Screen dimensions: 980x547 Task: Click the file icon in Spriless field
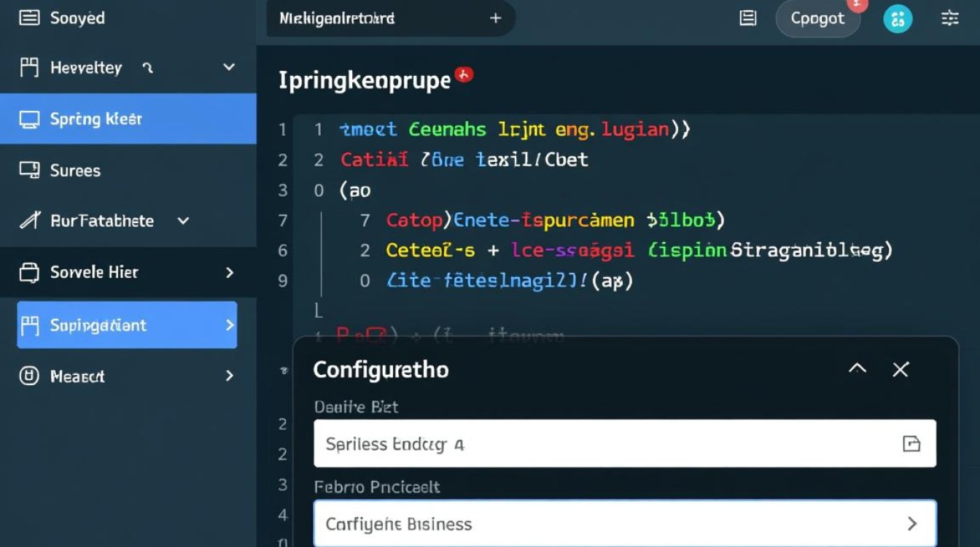[x=911, y=443]
